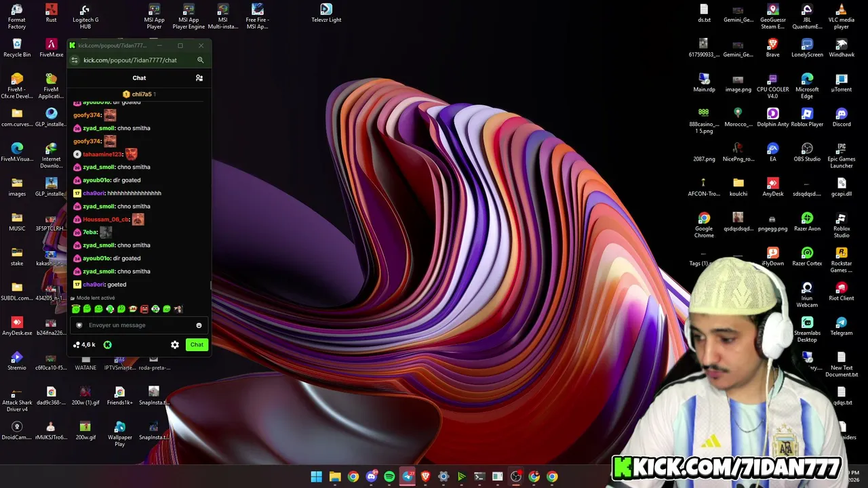This screenshot has width=868, height=488.
Task: Click the pinned 'chli7a5' chat banner
Action: tap(139, 94)
